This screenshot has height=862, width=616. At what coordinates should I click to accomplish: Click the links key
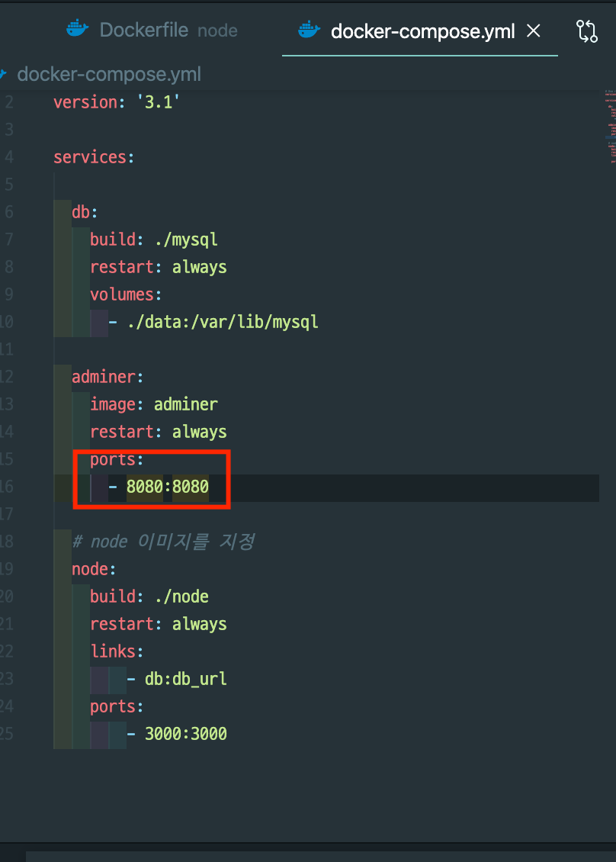click(113, 651)
